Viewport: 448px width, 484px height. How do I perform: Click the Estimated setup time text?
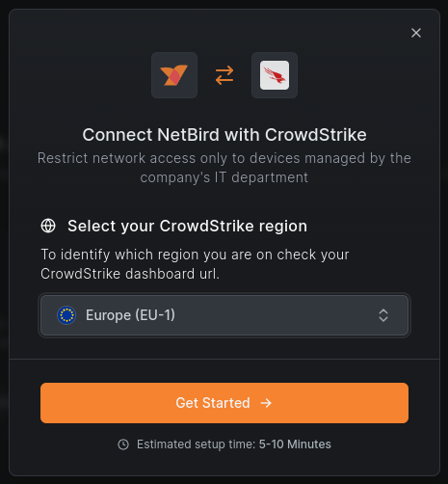(234, 444)
